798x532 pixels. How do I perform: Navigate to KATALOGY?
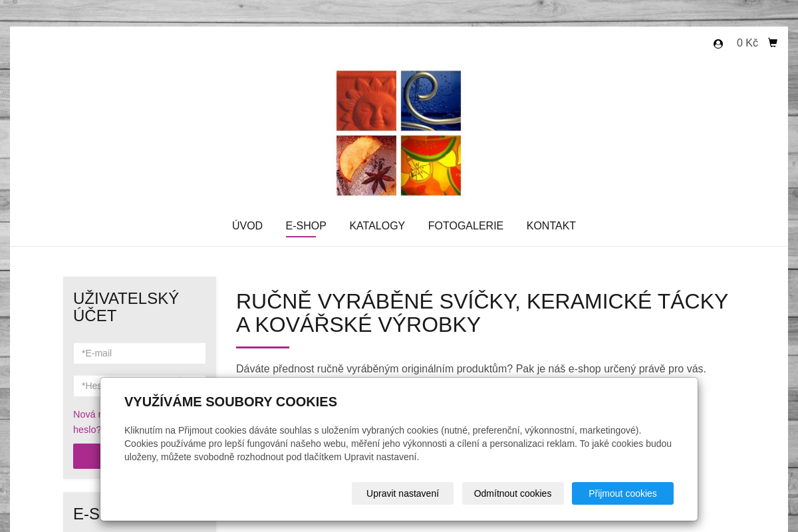pyautogui.click(x=377, y=226)
